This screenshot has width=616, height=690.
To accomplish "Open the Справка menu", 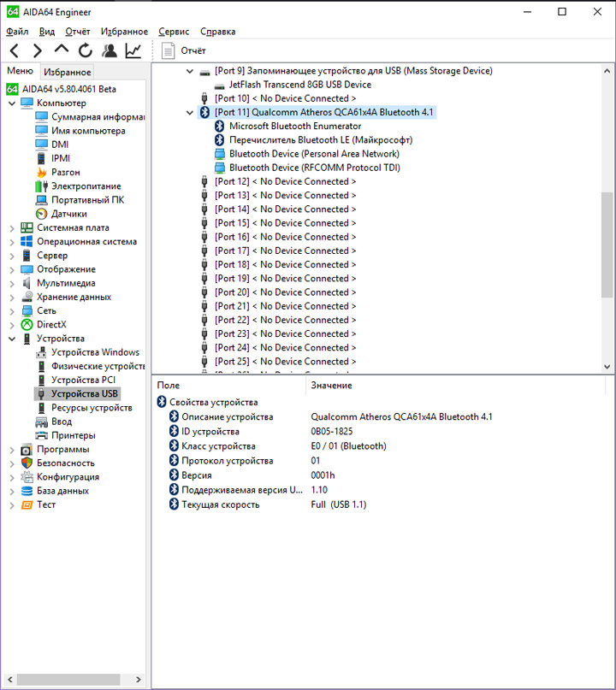I will (217, 32).
